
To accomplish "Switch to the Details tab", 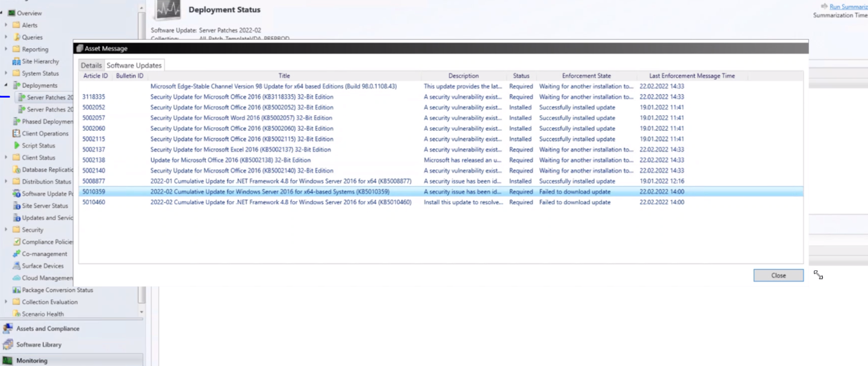I will point(92,65).
